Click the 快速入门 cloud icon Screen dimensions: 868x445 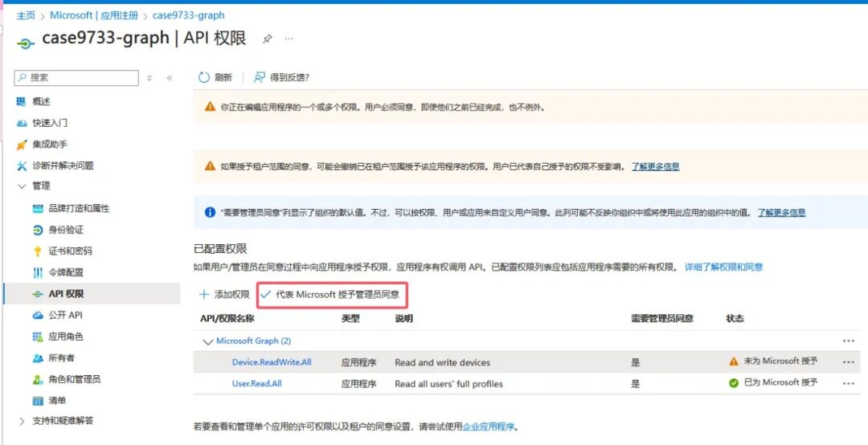pyautogui.click(x=22, y=123)
